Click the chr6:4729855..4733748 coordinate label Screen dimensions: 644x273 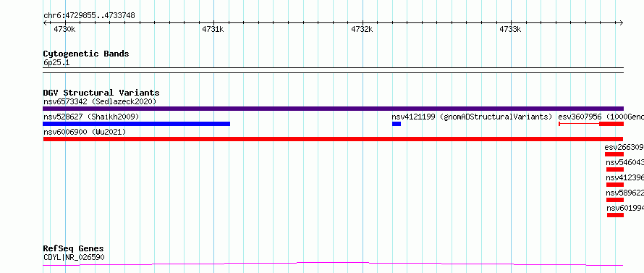point(89,16)
